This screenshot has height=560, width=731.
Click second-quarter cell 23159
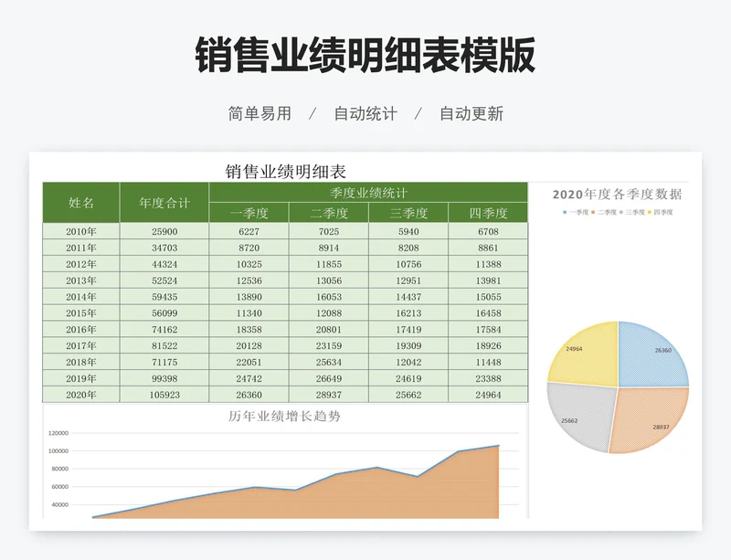(329, 345)
